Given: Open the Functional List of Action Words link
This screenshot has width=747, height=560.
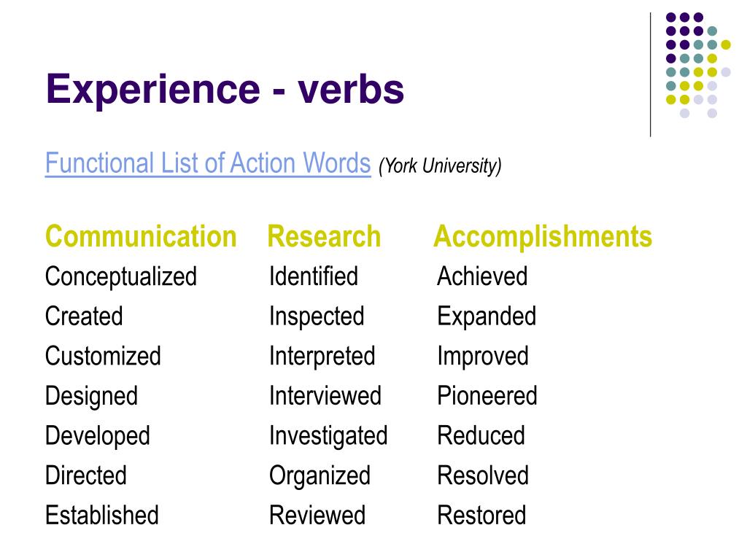Looking at the screenshot, I should 208,163.
